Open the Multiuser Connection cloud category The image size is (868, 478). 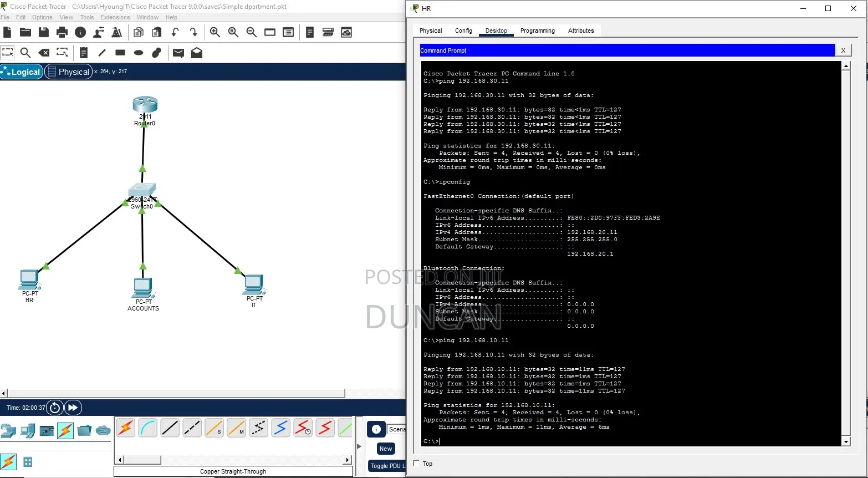point(103,430)
